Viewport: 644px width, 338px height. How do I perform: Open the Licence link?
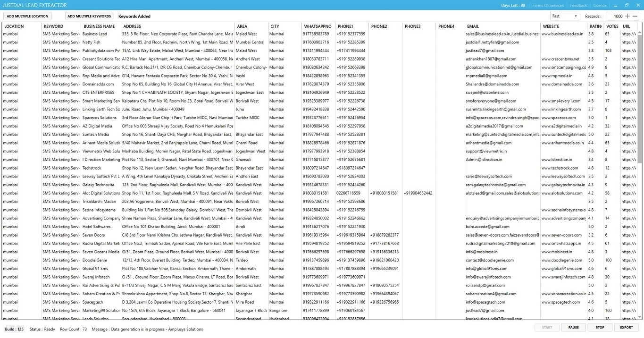(600, 5)
